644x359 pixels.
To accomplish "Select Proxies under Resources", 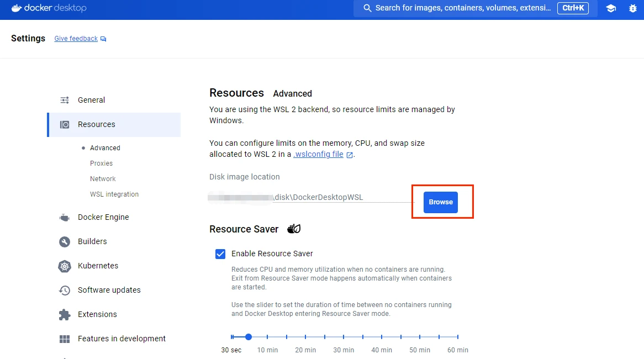I will pos(101,163).
